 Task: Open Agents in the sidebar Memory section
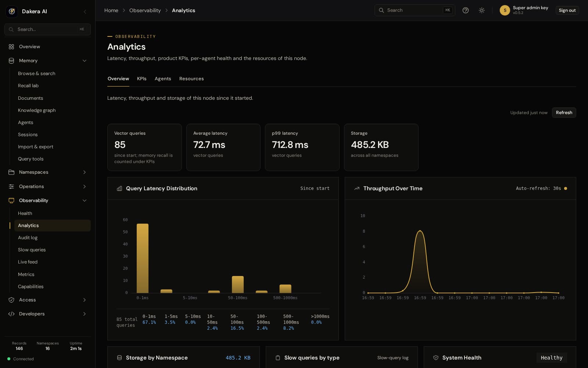coord(53,123)
